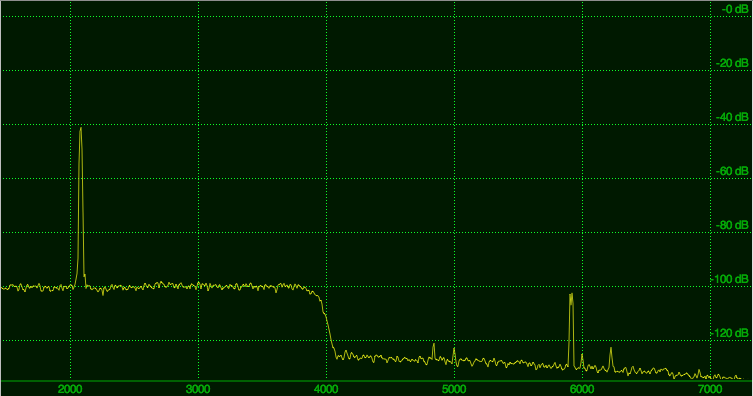The width and height of the screenshot is (753, 396).
Task: Select the -20 dB scale label
Action: [x=732, y=63]
